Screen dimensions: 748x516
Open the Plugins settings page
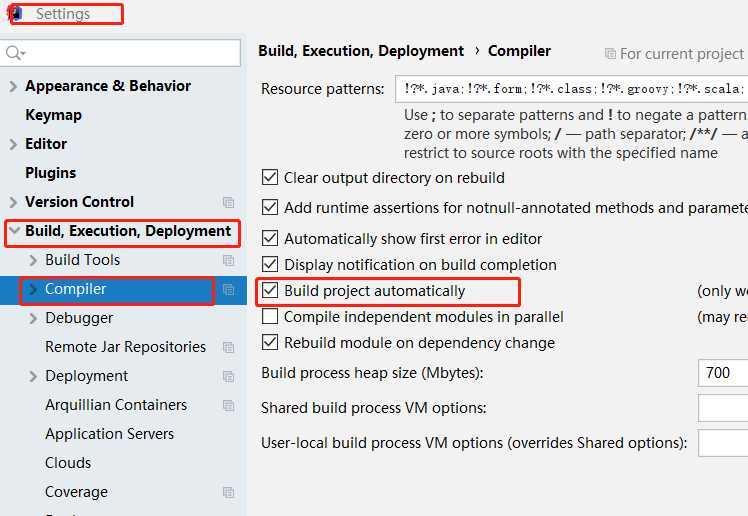pyautogui.click(x=50, y=173)
